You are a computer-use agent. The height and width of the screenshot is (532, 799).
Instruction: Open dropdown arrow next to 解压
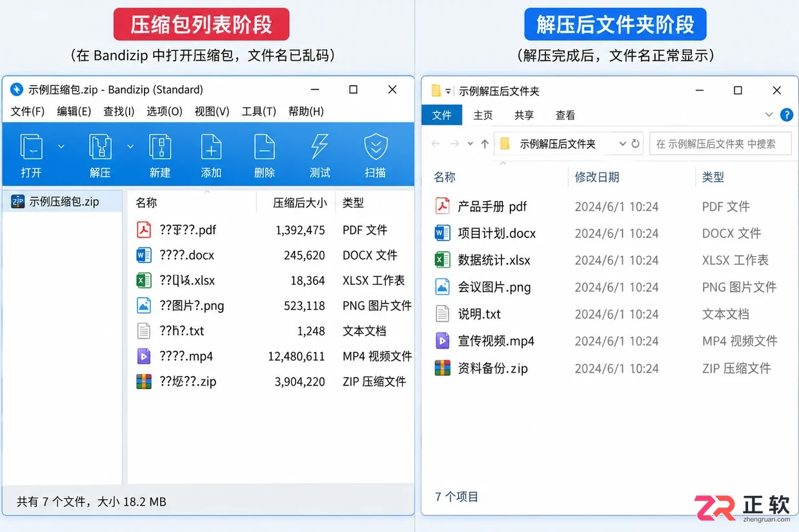point(130,147)
